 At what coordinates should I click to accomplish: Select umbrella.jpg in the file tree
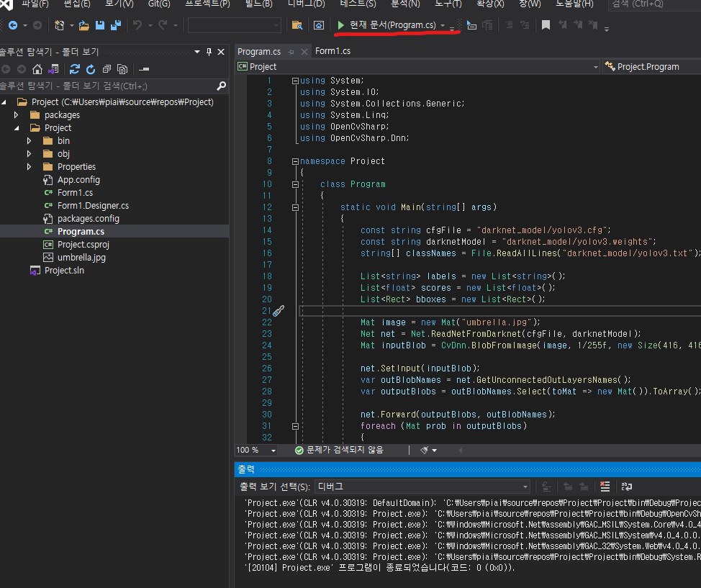[x=81, y=258]
